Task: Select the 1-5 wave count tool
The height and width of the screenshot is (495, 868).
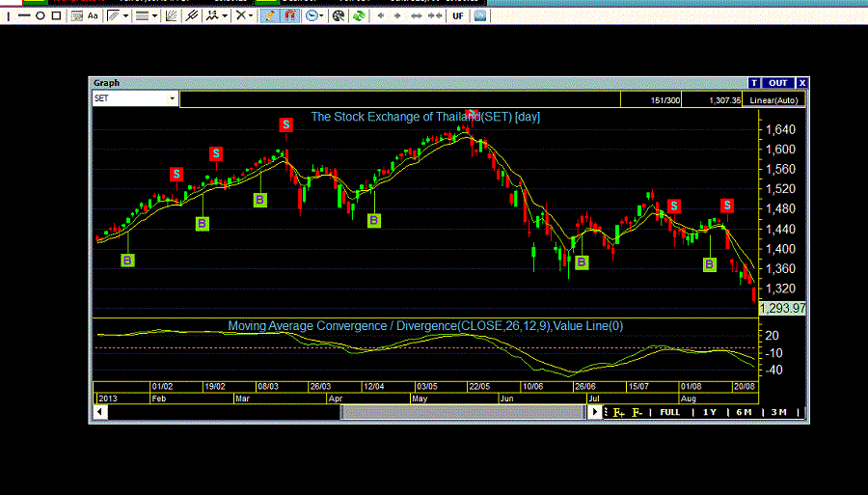Action: coord(212,16)
